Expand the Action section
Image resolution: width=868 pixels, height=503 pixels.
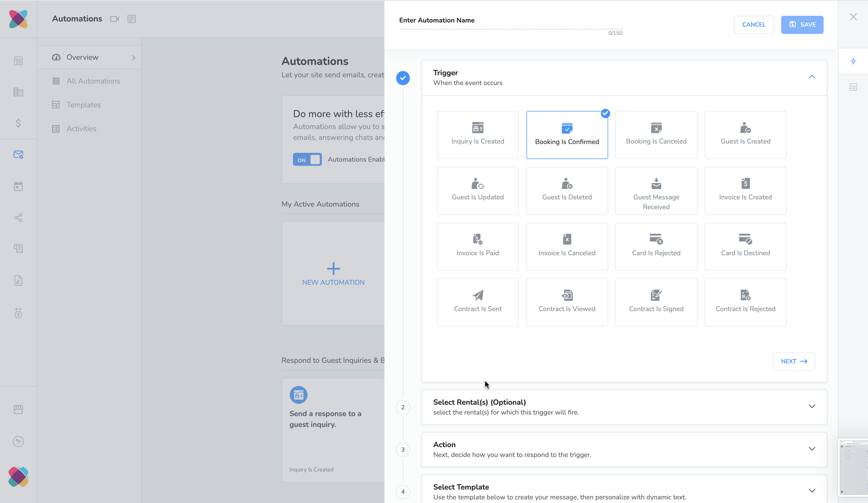(x=811, y=449)
